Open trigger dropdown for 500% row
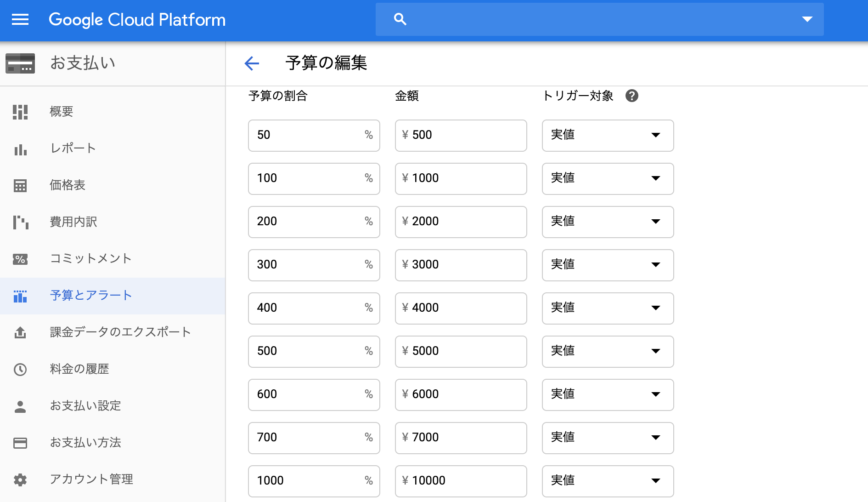This screenshot has height=502, width=868. click(608, 352)
